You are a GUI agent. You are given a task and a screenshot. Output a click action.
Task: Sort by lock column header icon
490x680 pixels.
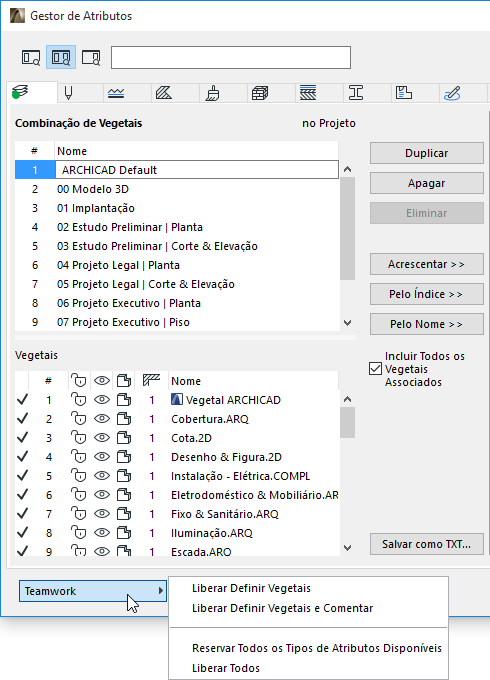tap(78, 381)
